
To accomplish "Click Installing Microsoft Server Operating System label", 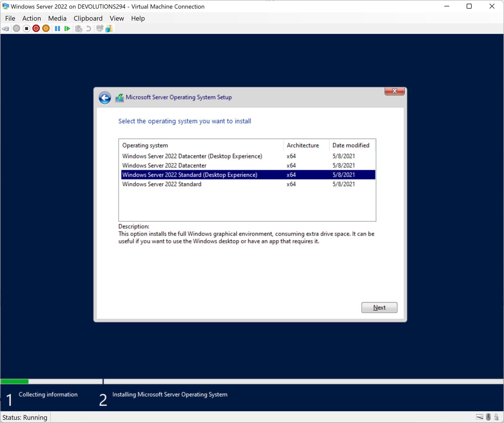I will point(170,394).
